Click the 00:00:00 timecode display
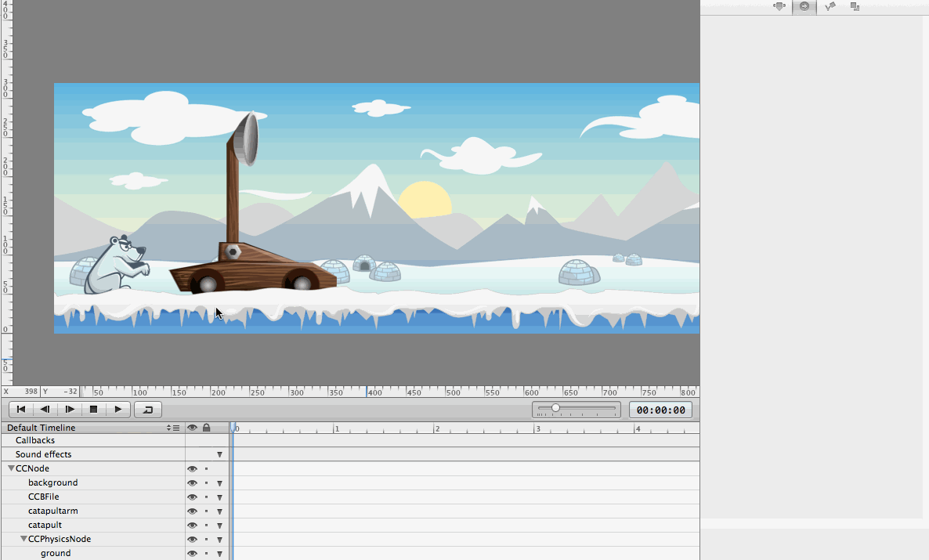 pos(660,410)
